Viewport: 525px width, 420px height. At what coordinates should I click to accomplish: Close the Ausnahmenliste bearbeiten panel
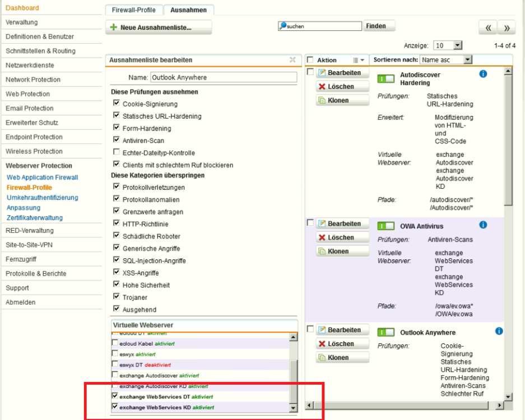pyautogui.click(x=292, y=60)
